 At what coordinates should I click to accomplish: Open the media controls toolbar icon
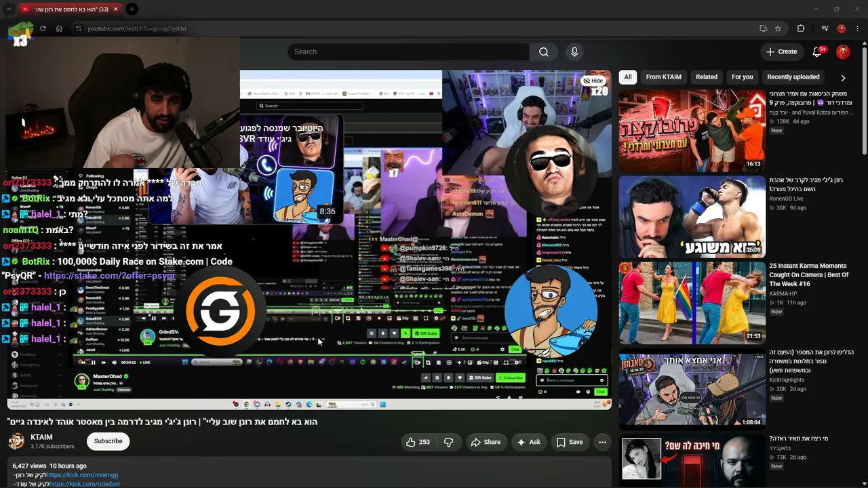point(825,28)
